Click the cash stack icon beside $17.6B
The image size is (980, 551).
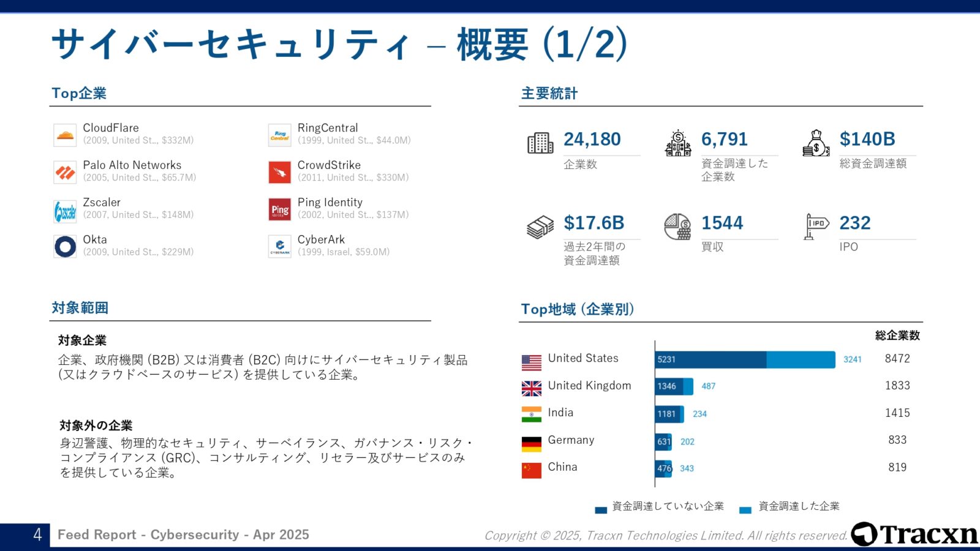point(540,227)
